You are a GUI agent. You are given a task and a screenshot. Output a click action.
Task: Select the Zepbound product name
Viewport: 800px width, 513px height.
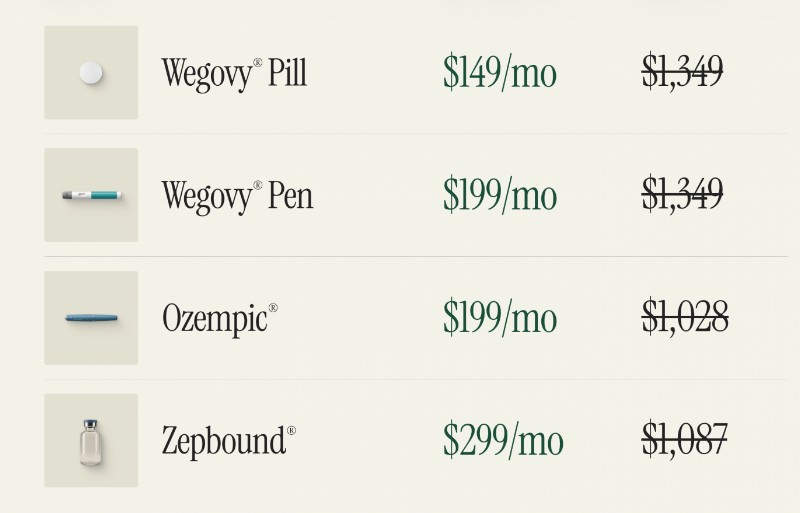point(223,440)
